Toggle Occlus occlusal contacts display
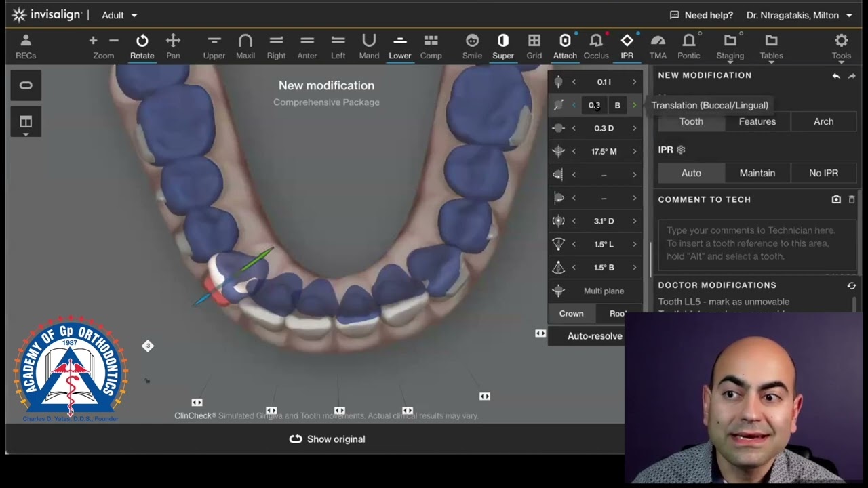 pyautogui.click(x=596, y=47)
